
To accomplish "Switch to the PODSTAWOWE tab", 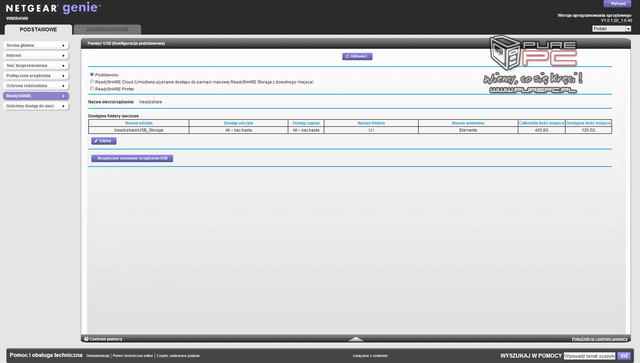I will tap(38, 29).
